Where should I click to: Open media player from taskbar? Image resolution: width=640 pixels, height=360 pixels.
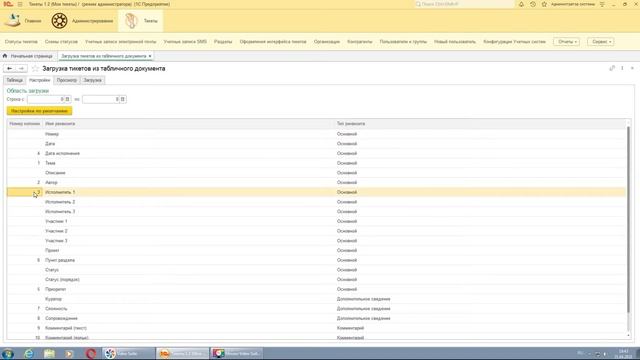[x=69, y=353]
